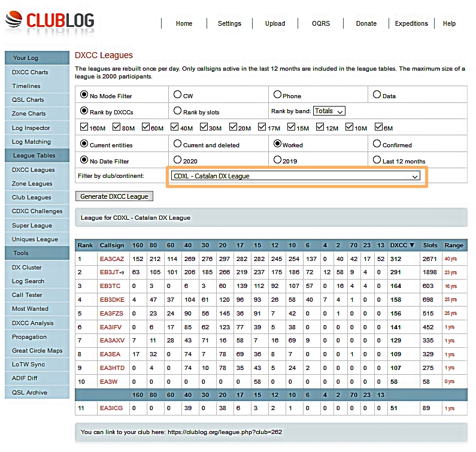476x452 pixels.
Task: Click the EB3DKE callsign link
Action: pyautogui.click(x=112, y=300)
